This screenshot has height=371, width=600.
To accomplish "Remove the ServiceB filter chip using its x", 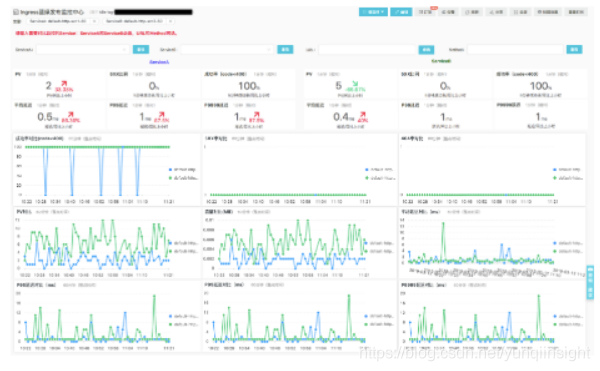I will point(170,21).
